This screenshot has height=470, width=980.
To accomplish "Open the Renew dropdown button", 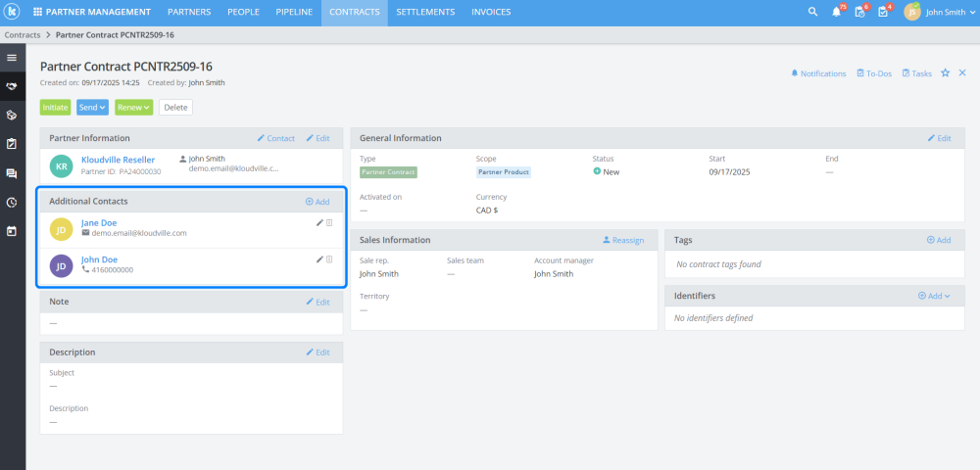I will click(133, 108).
